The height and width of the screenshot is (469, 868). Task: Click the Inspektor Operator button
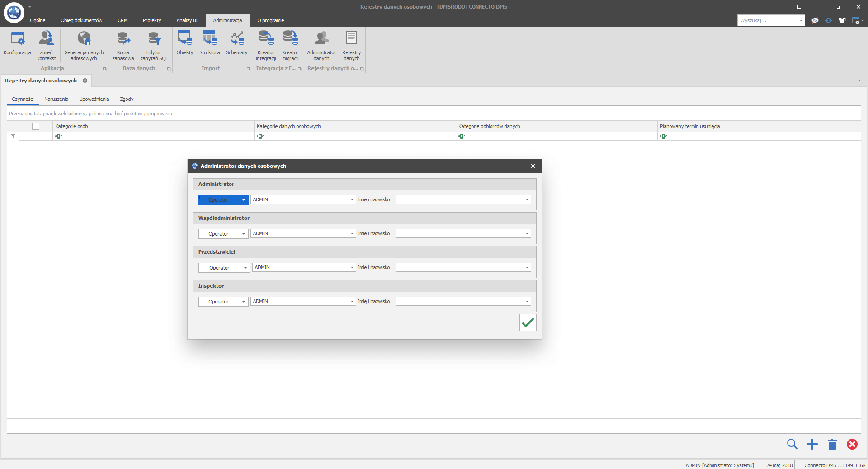click(x=218, y=302)
